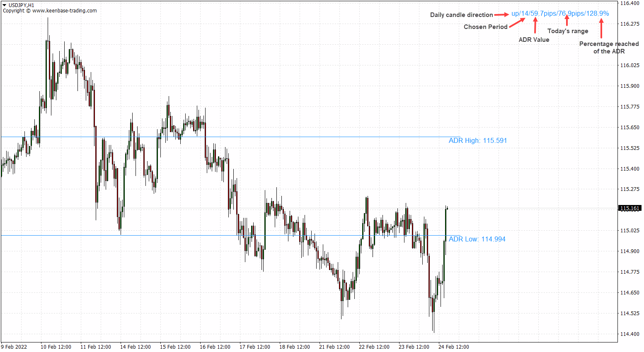Click price scale value 115.900
Screen dimensions: 644x352
click(629, 86)
